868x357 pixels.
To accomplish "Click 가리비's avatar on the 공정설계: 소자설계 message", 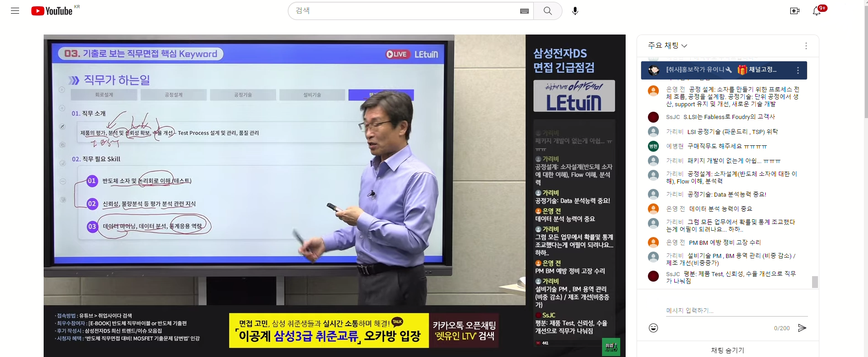I will tap(653, 175).
